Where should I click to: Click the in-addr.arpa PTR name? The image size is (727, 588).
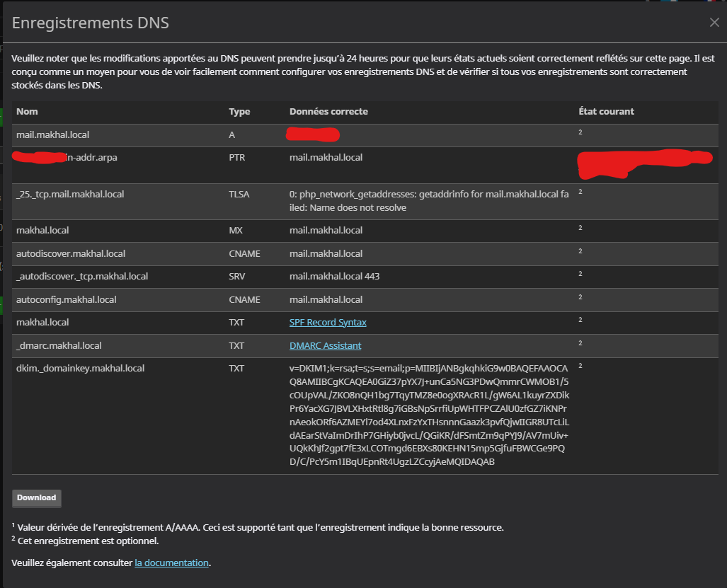pos(64,158)
